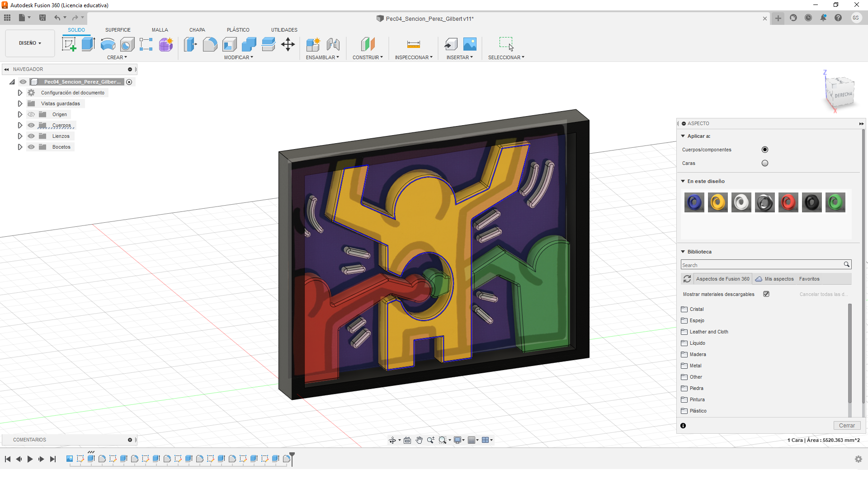Enable Mostrar materiales descargables checkbox
Screen dimensions: 868x488
[x=766, y=294]
